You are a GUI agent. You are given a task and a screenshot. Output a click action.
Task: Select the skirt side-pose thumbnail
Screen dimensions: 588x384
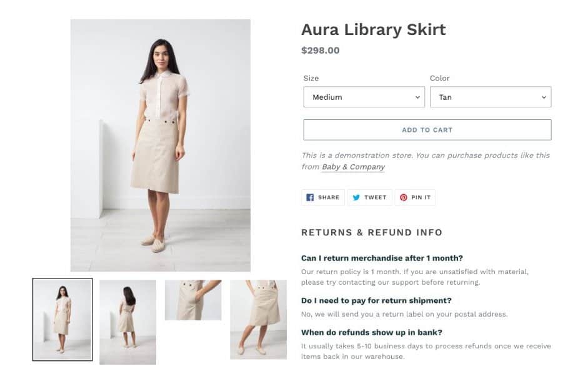pos(258,320)
